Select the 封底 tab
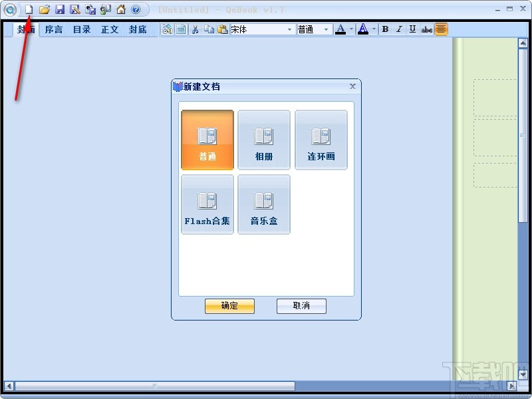Screen dimensions: 532x399 [138, 29]
